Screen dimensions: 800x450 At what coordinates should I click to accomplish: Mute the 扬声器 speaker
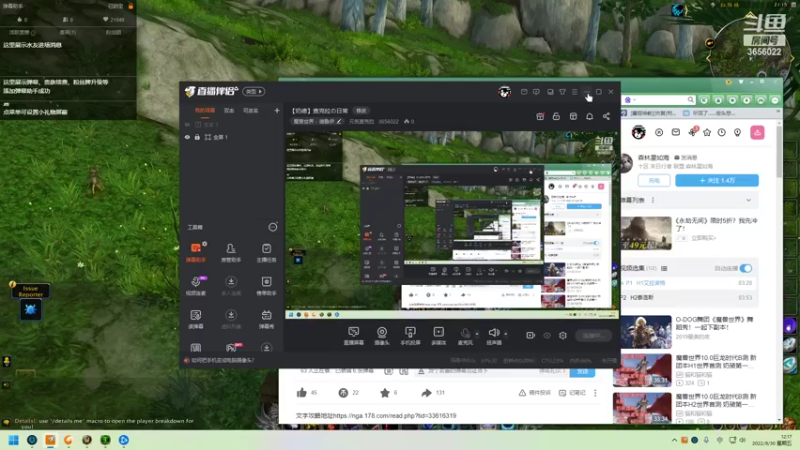click(493, 336)
